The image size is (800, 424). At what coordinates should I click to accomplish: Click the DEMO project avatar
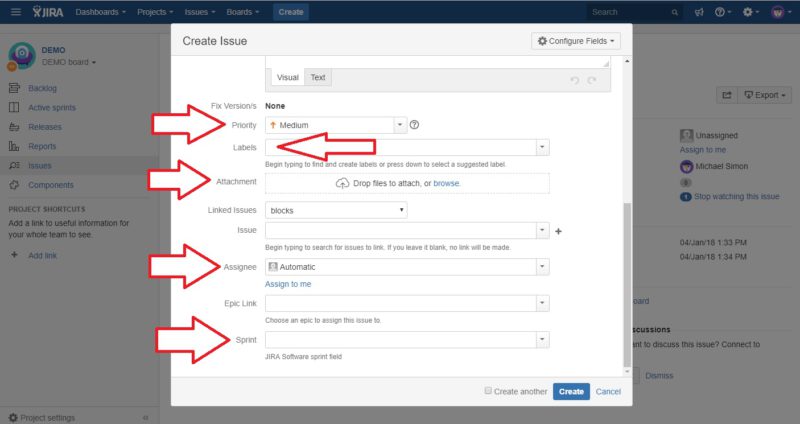pos(22,55)
